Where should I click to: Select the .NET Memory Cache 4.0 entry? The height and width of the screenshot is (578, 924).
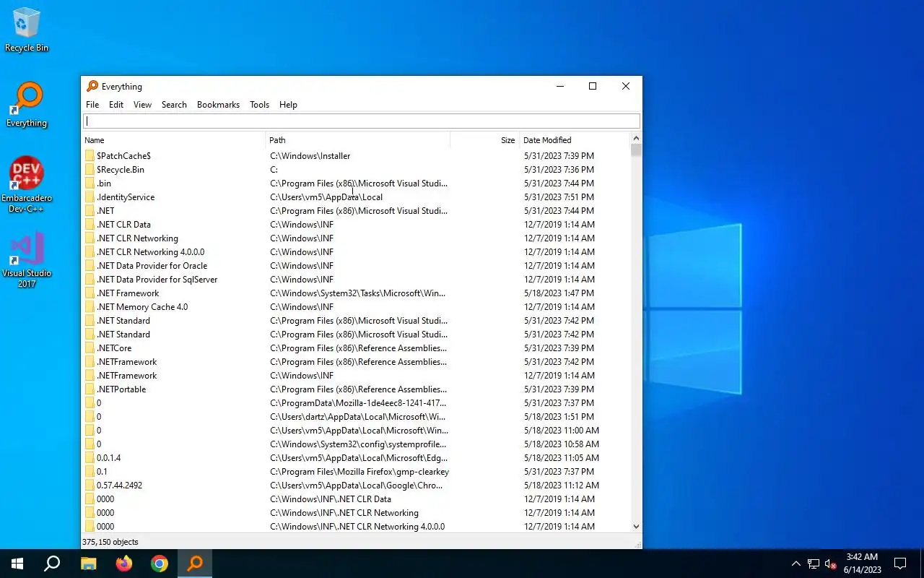click(x=142, y=307)
